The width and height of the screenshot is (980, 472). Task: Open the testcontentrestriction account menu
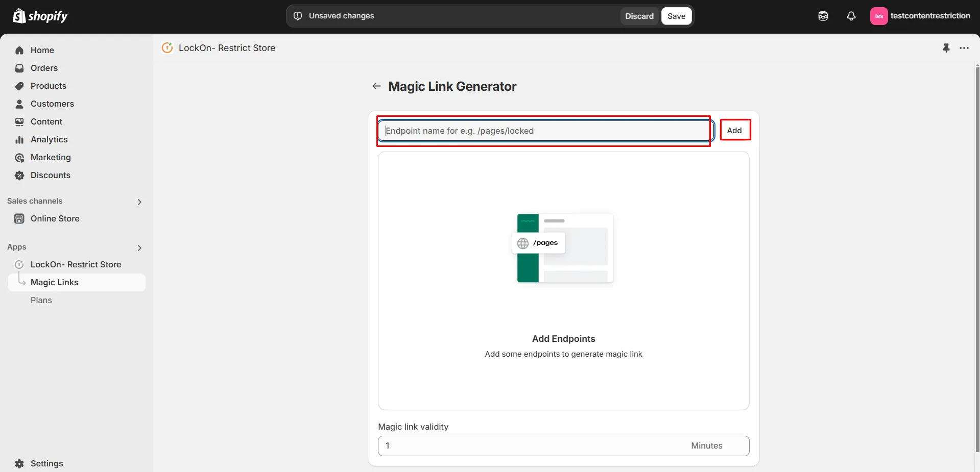pos(920,16)
